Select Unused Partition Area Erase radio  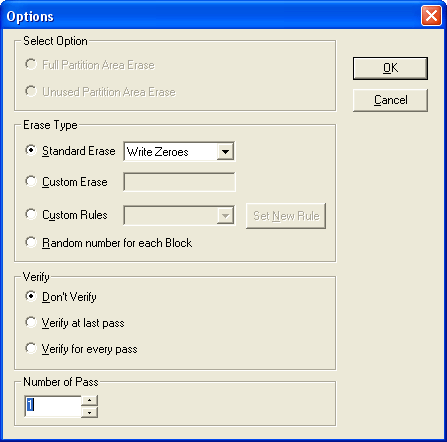[x=31, y=91]
